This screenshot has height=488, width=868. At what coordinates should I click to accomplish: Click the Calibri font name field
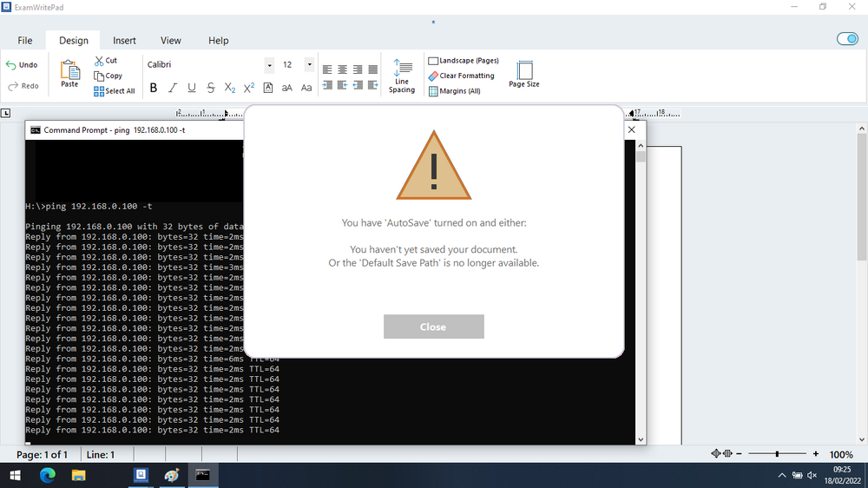204,65
